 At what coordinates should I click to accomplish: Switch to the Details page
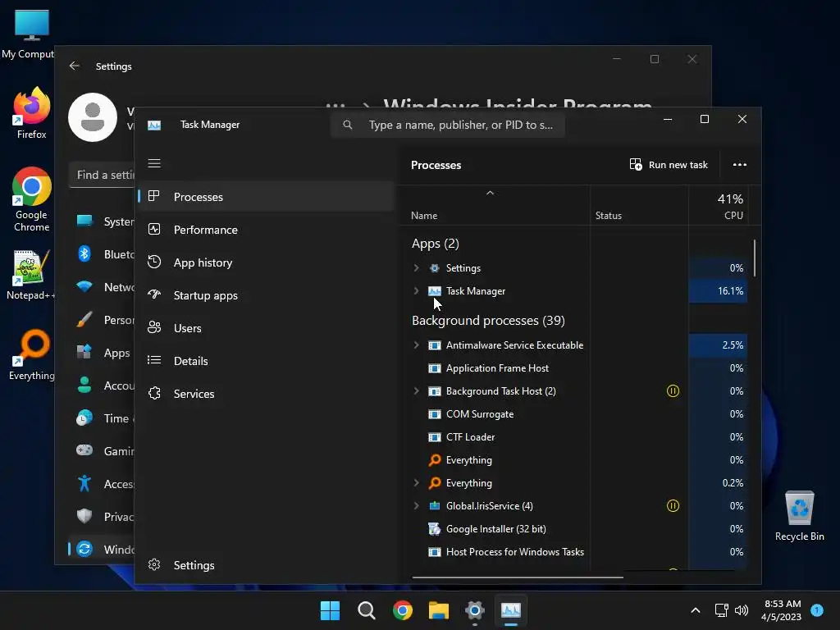click(267, 361)
